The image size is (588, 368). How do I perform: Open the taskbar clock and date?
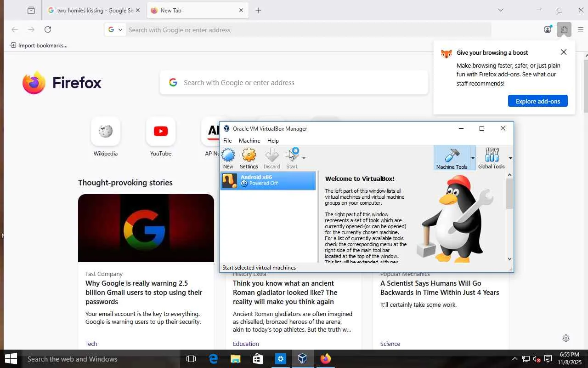tap(569, 359)
